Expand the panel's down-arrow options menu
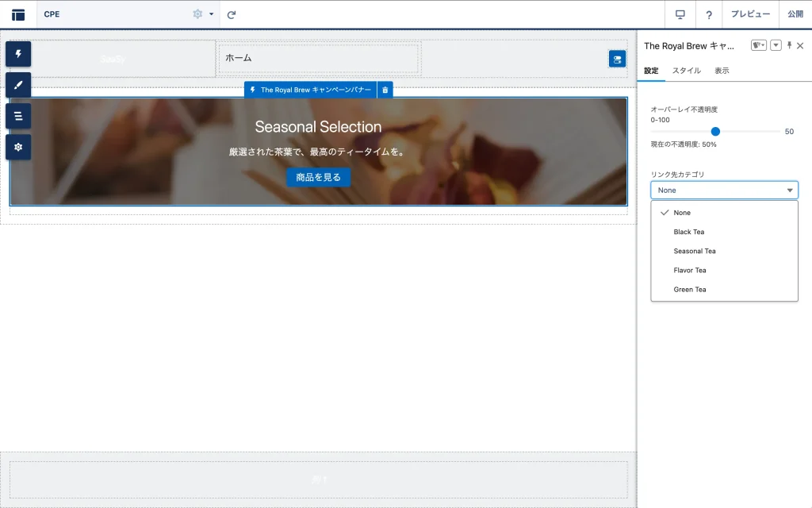Screen dimensions: 812x508 click(x=776, y=46)
